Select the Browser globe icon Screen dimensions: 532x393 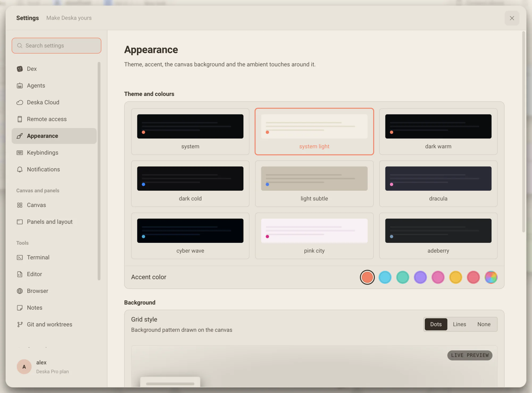coord(20,291)
